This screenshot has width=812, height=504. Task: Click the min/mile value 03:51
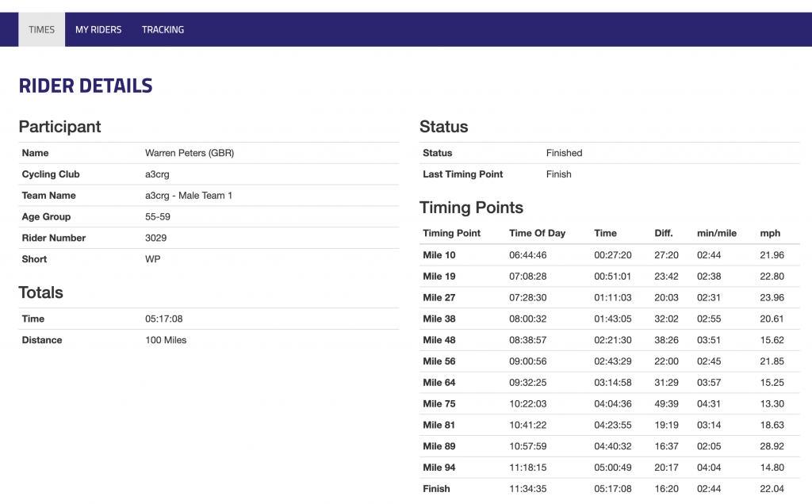(x=709, y=339)
